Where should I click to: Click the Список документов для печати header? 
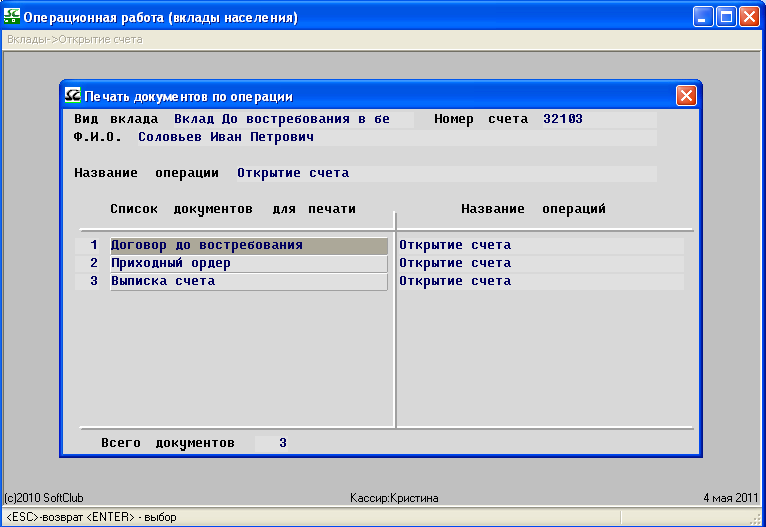pos(233,209)
